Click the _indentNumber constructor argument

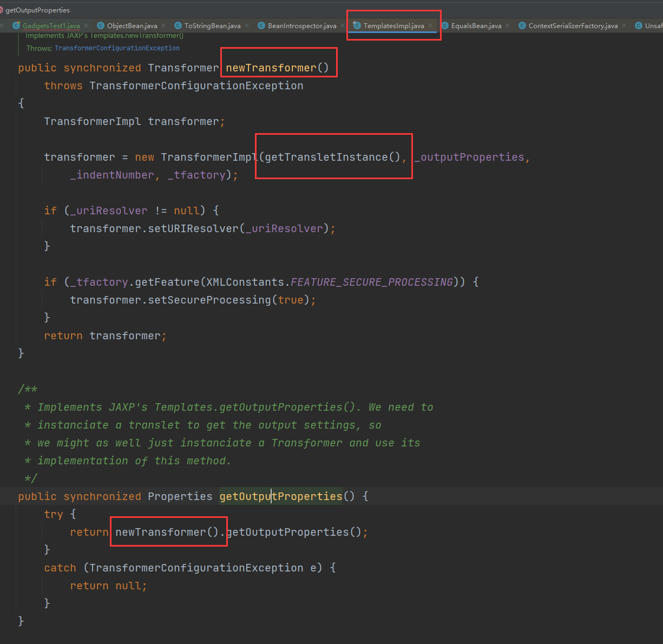(x=112, y=175)
